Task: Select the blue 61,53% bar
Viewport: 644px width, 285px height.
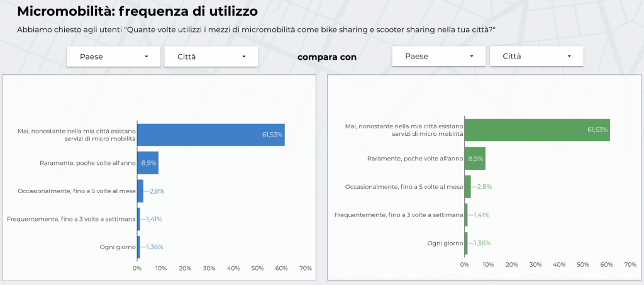Action: (211, 134)
